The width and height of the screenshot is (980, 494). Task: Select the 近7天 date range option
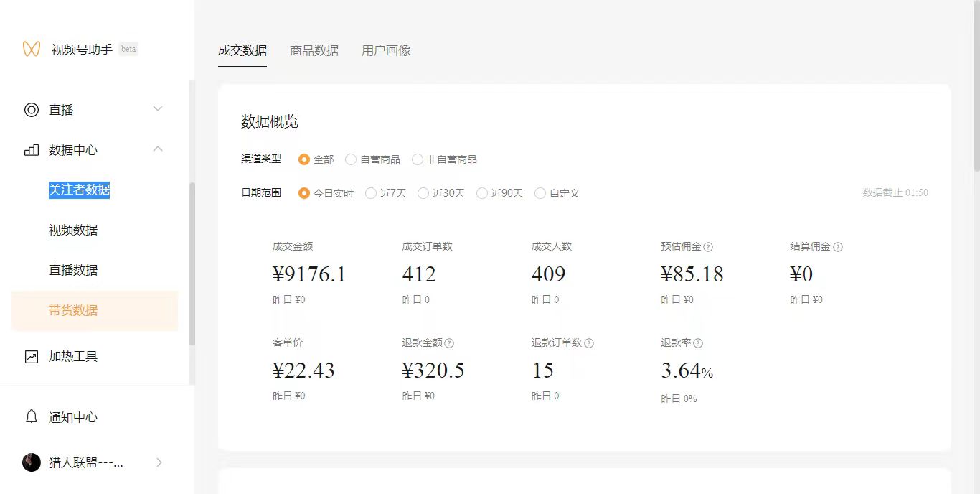coord(371,193)
